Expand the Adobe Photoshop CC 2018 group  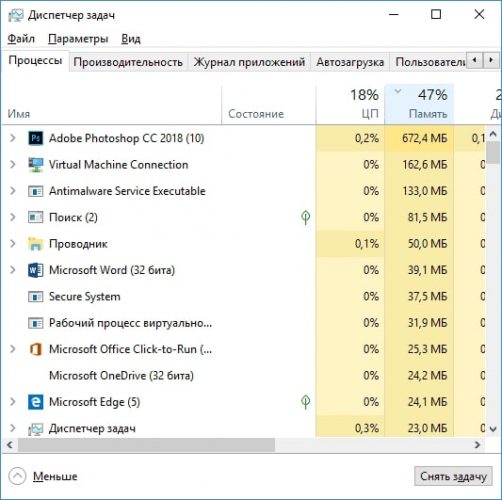pos(13,138)
